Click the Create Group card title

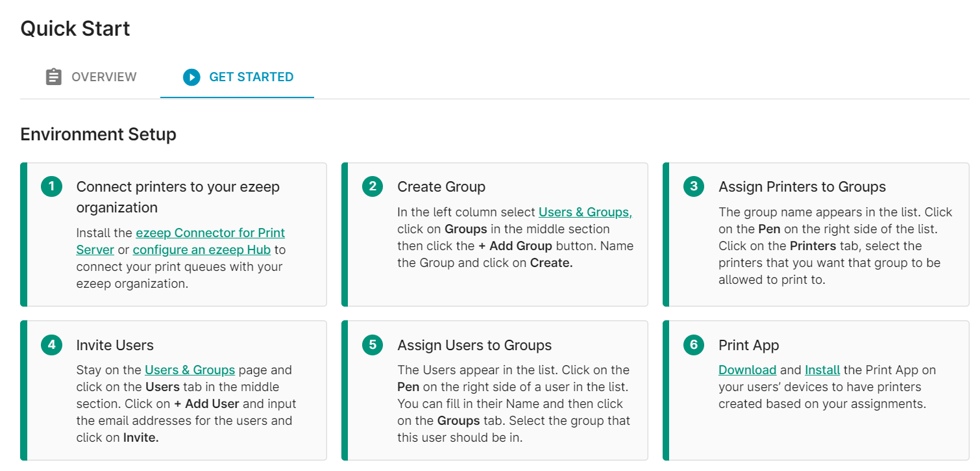point(441,187)
